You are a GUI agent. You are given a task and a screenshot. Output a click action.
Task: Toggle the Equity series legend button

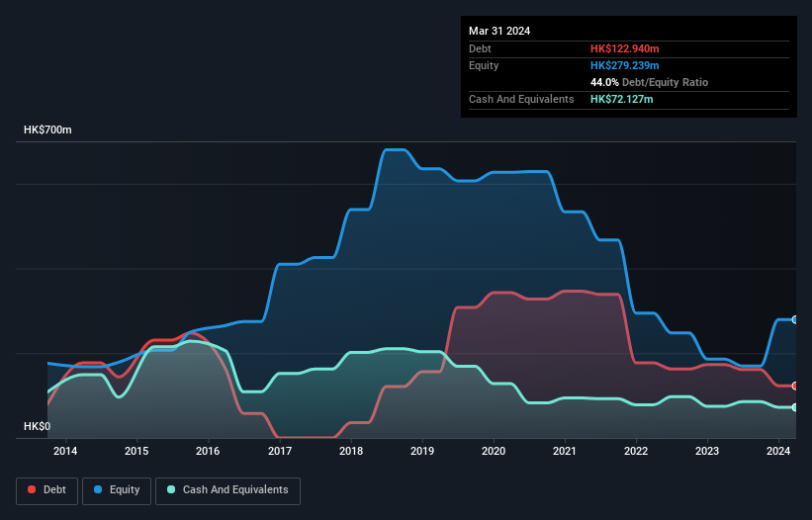coord(117,490)
